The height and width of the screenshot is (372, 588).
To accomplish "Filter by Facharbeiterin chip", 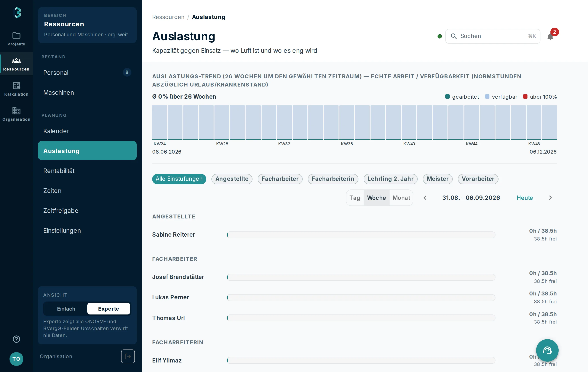I will pos(333,179).
